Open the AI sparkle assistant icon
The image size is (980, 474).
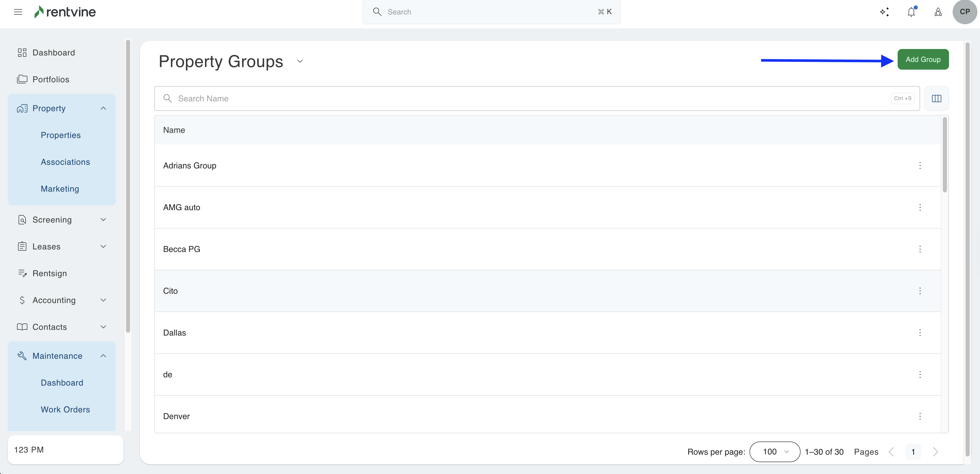884,12
